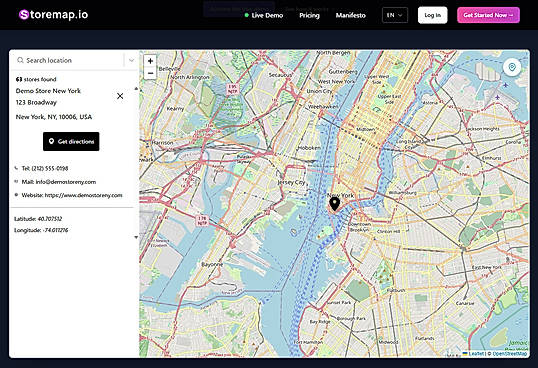Click the globe icon beside Website
Viewport: 538px width, 368px height.
(x=16, y=195)
